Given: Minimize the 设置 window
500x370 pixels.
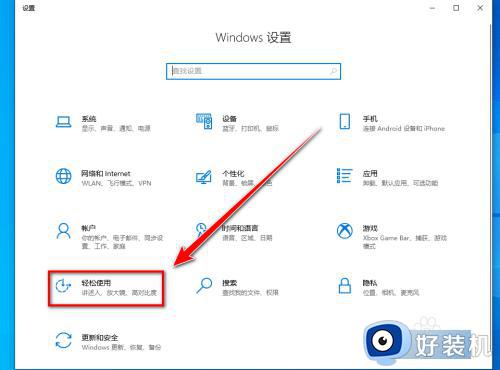Looking at the screenshot, I should point(433,8).
